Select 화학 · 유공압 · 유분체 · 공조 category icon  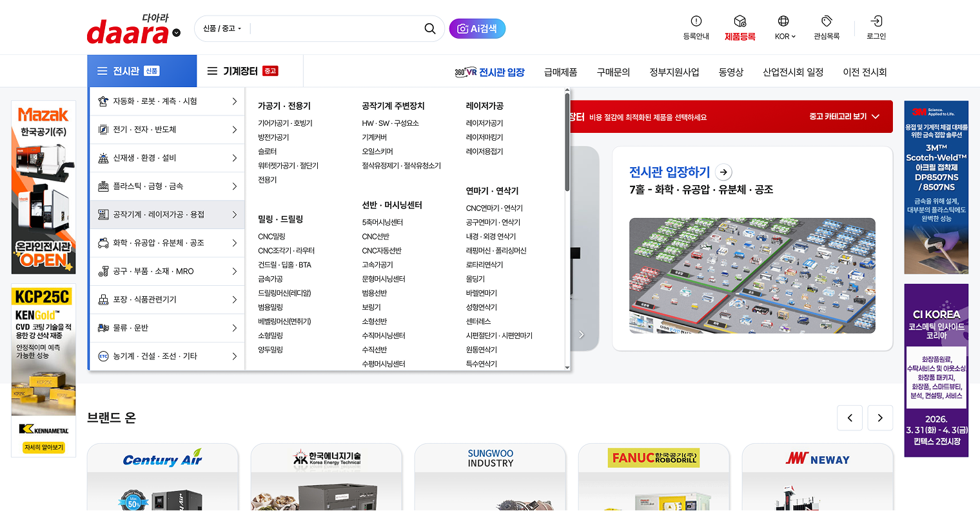[x=103, y=243]
